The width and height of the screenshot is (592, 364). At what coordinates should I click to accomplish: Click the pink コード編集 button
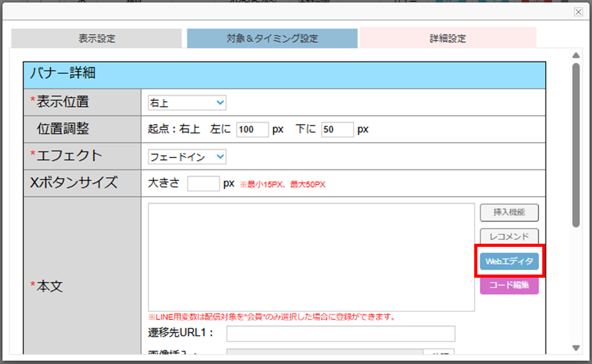[x=509, y=286]
